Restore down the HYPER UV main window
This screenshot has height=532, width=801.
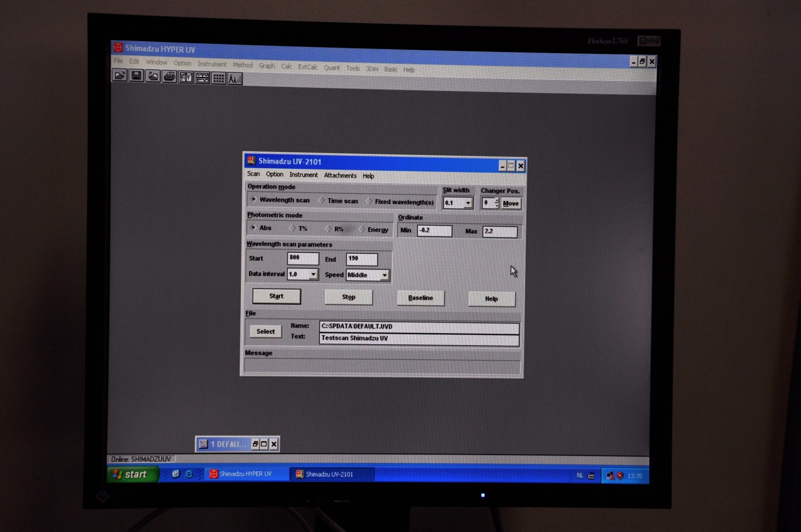tap(642, 61)
